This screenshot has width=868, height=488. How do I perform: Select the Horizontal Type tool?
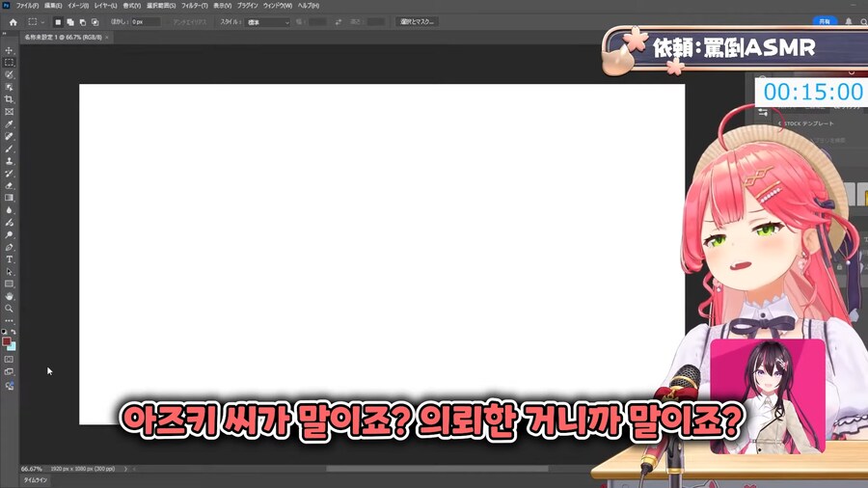(x=9, y=259)
